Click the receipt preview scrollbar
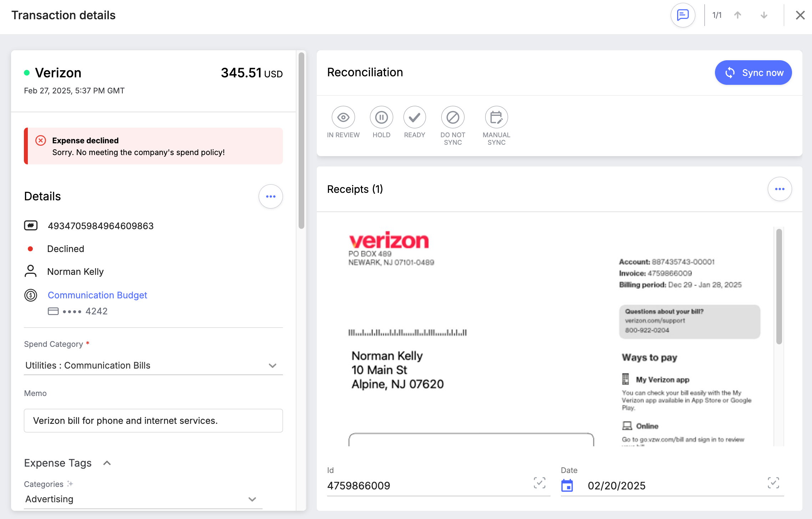812x519 pixels. [779, 286]
